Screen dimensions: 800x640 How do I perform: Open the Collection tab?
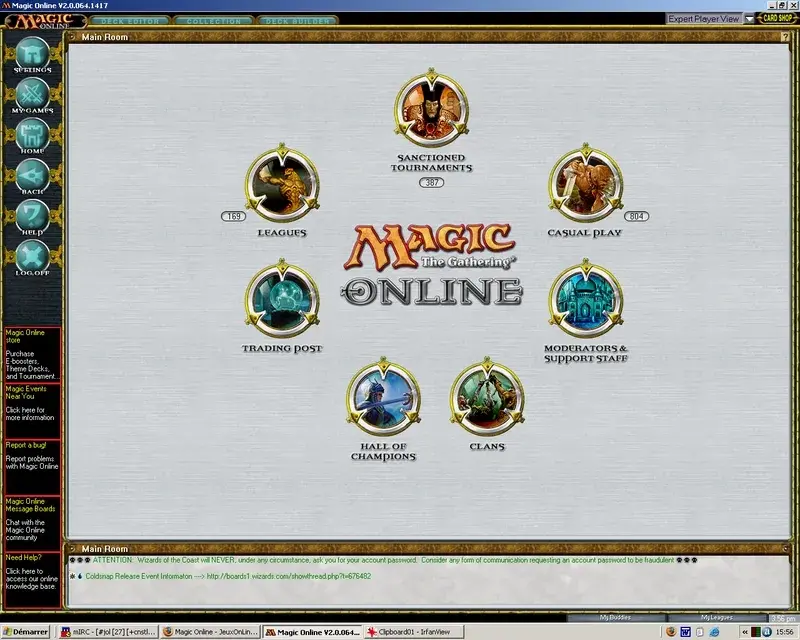213,18
